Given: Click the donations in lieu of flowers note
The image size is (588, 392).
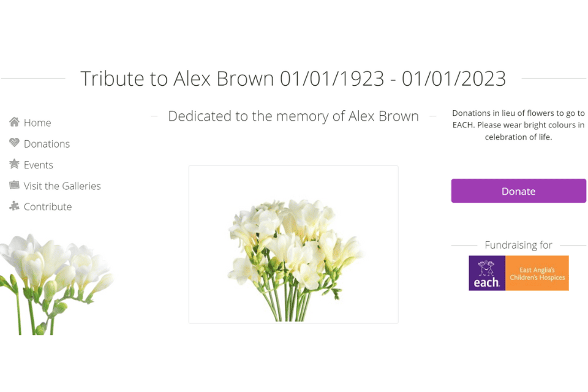Looking at the screenshot, I should coord(518,125).
